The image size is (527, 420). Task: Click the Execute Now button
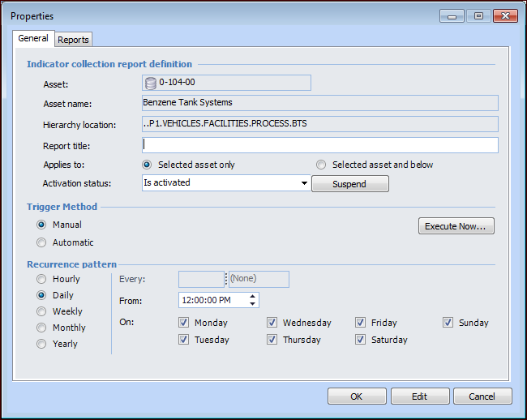point(456,226)
